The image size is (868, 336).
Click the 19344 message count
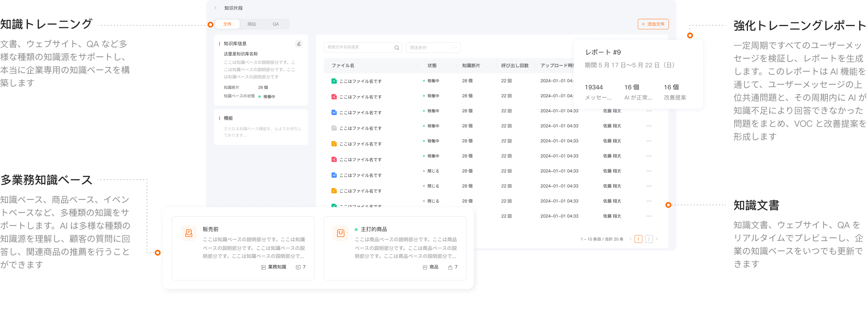(x=594, y=87)
